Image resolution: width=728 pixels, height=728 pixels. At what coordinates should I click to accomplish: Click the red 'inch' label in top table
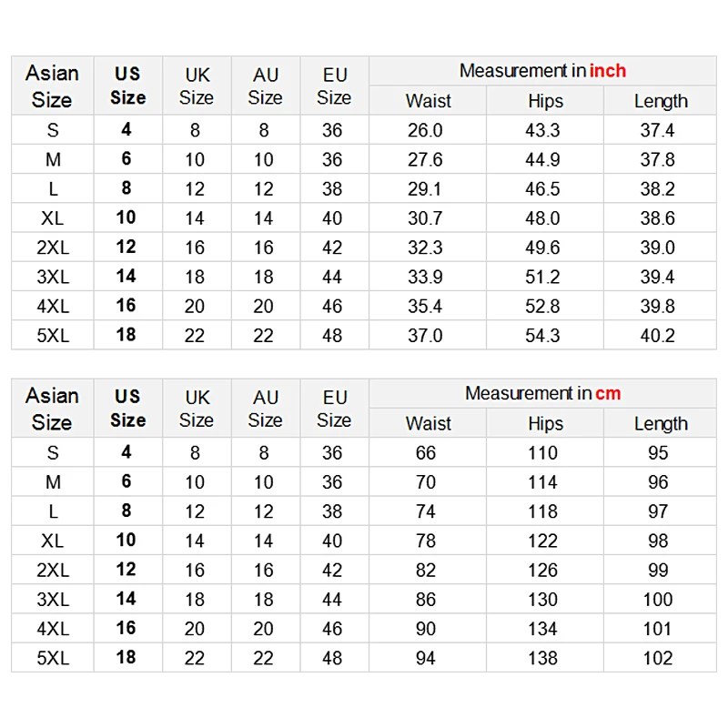[x=608, y=71]
